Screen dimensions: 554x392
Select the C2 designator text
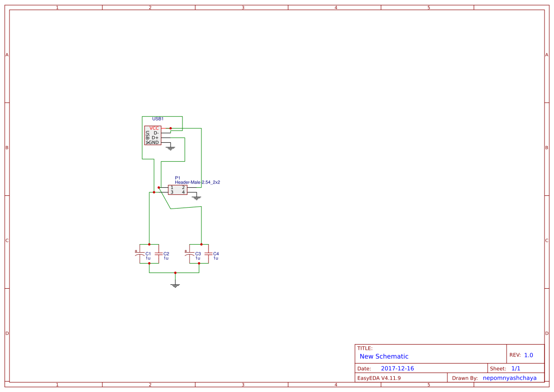[166, 254]
